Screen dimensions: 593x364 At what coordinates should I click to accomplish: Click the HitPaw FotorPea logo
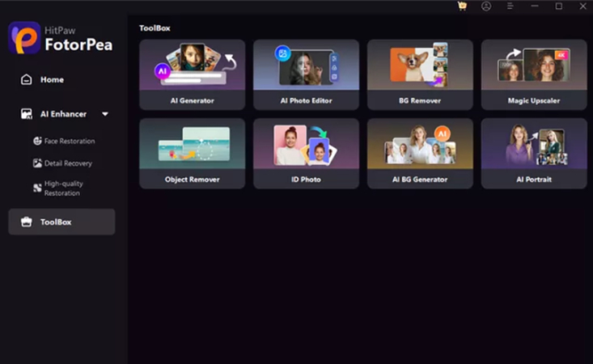(24, 38)
